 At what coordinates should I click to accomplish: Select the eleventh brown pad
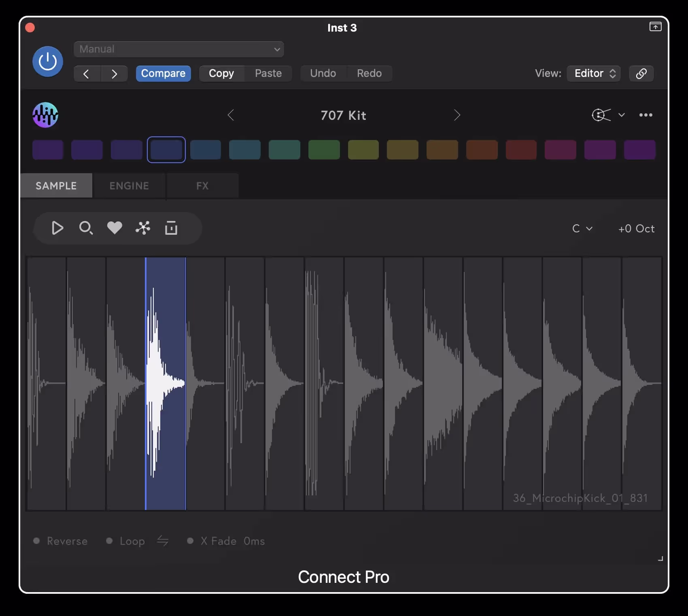click(442, 150)
